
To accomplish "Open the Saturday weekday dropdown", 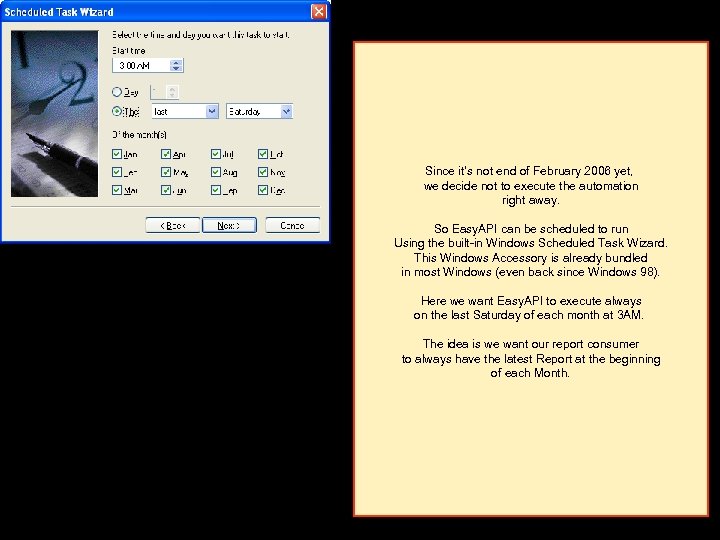I will pyautogui.click(x=286, y=111).
